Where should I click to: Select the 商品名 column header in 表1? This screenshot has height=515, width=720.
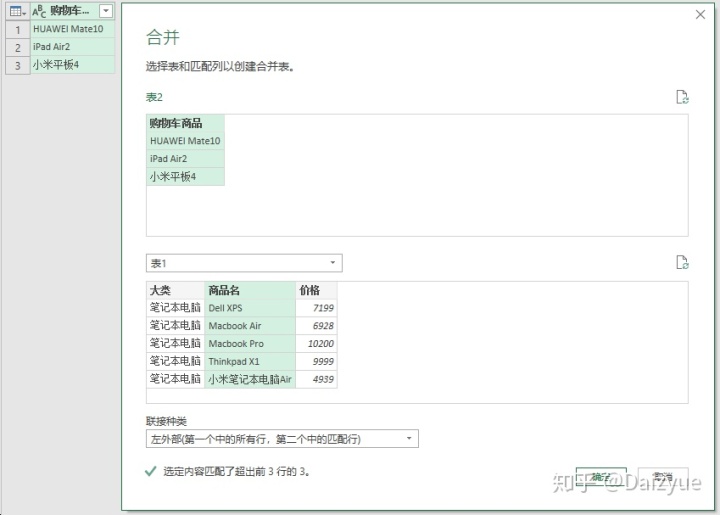coord(250,290)
